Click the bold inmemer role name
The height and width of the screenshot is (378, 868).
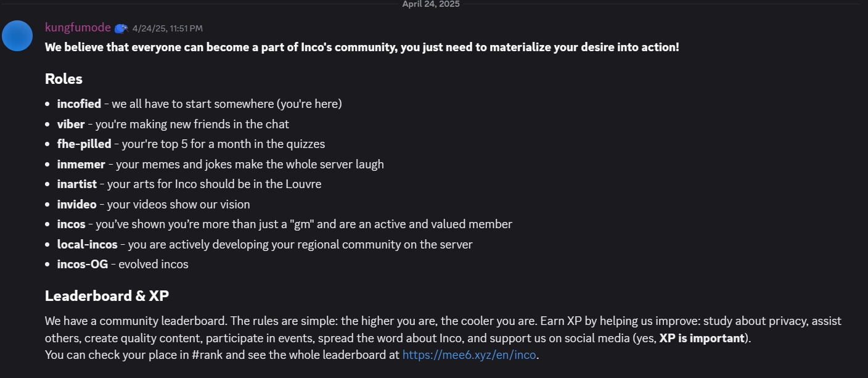81,164
